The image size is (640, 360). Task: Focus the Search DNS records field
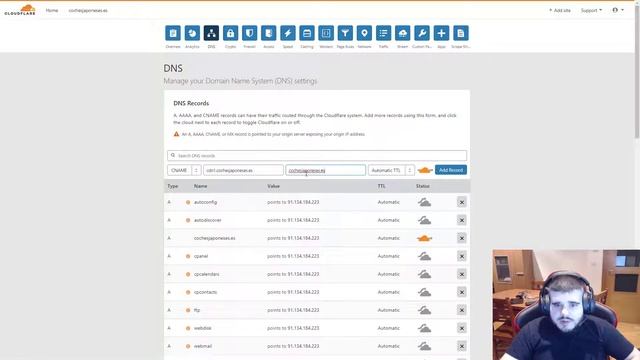click(x=317, y=156)
